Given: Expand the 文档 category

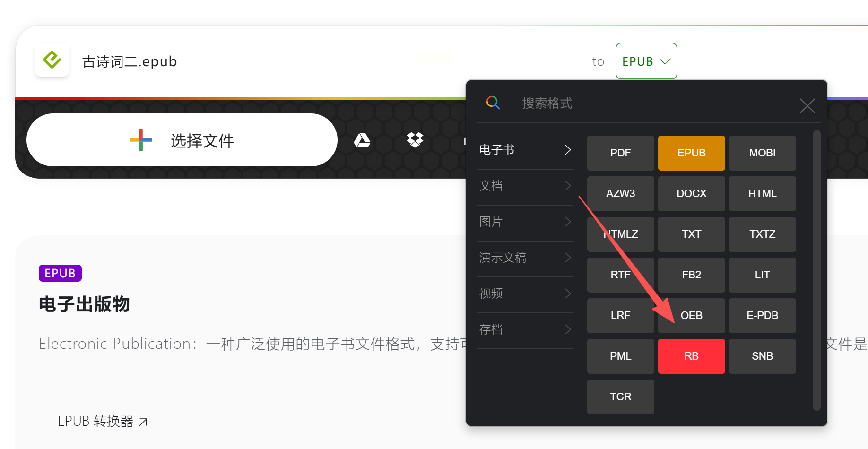Looking at the screenshot, I should [525, 186].
